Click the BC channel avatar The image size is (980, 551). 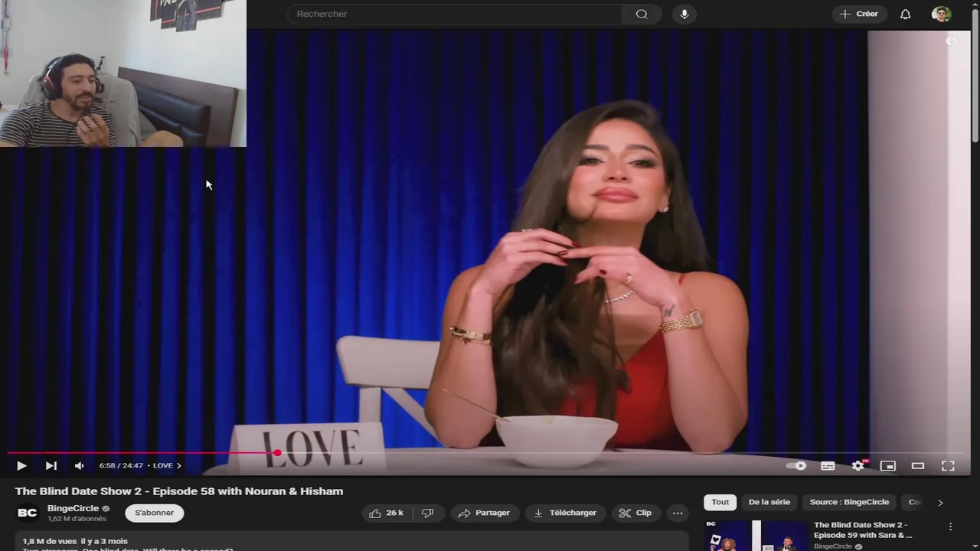pos(28,513)
